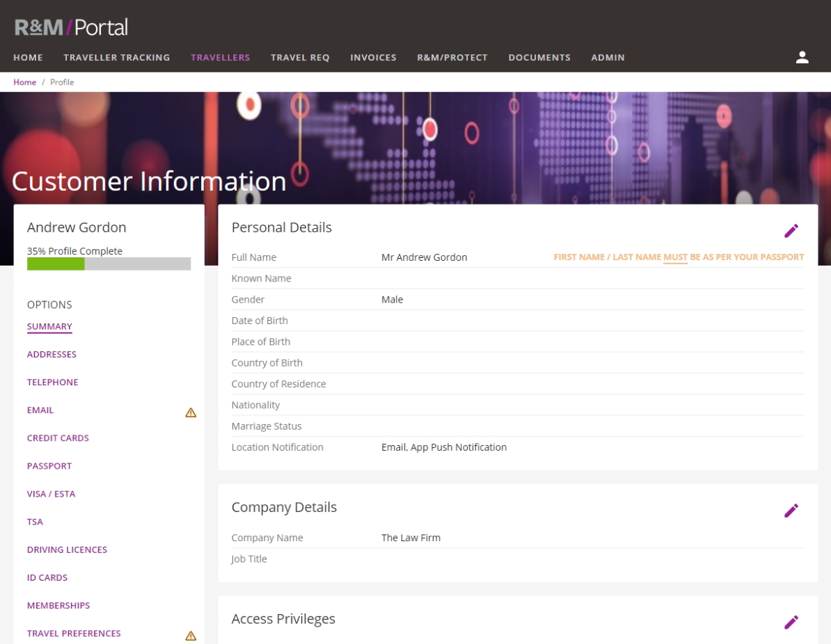Viewport: 831px width, 644px height.
Task: Open the Travel Req navigation item
Action: (300, 58)
